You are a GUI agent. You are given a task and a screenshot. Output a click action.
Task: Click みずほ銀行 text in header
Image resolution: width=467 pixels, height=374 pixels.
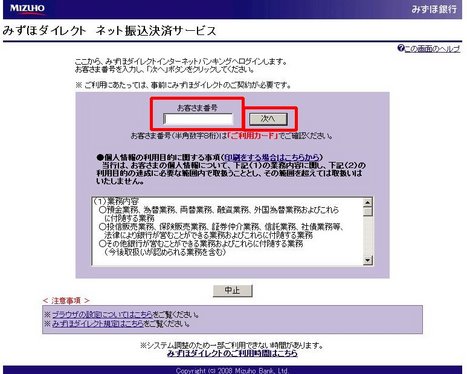click(x=434, y=9)
